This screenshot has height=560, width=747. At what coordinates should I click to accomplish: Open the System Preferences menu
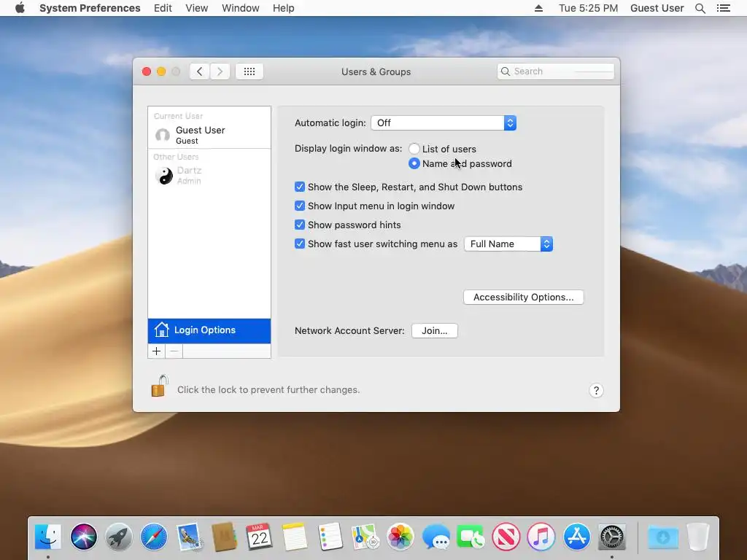pos(90,8)
